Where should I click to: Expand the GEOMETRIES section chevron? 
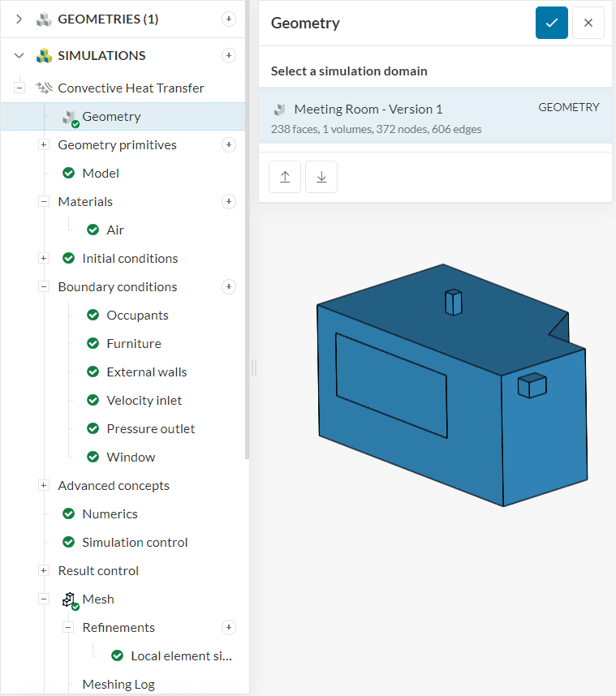19,19
